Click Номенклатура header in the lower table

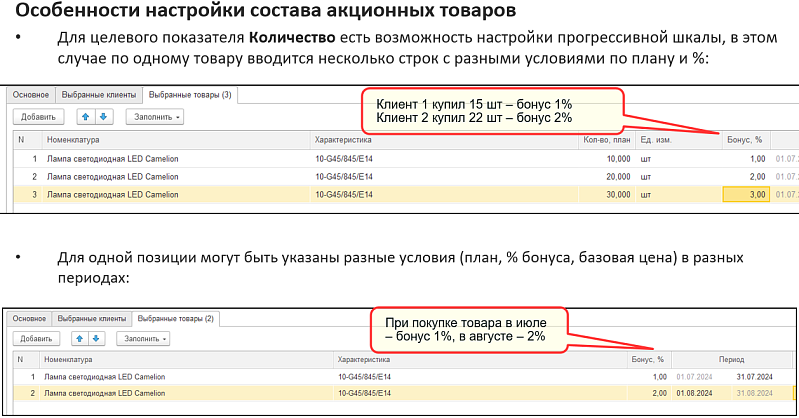pos(186,359)
